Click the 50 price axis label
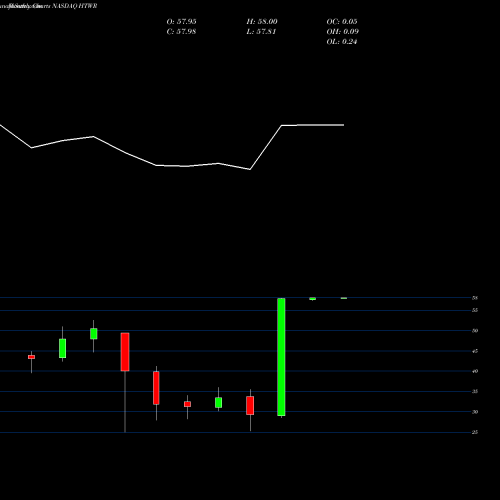 (475, 331)
